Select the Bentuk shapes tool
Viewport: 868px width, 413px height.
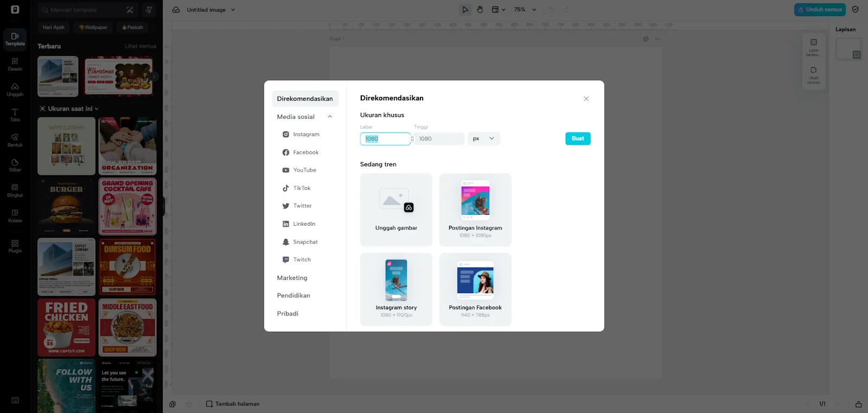click(x=15, y=140)
